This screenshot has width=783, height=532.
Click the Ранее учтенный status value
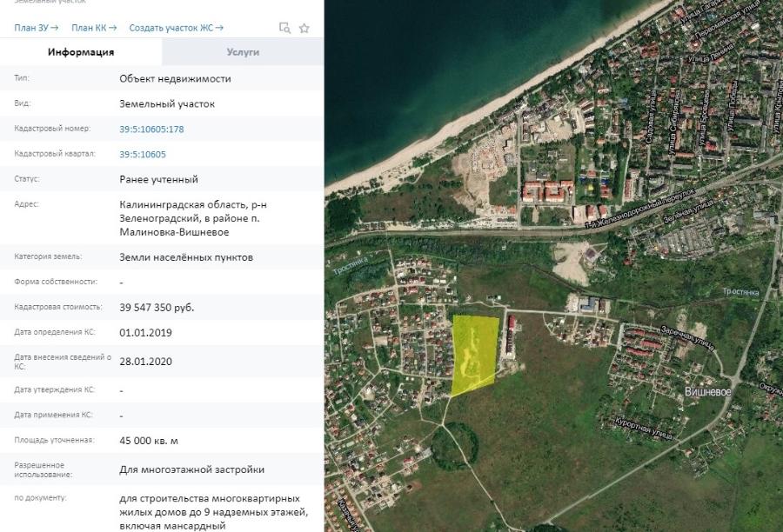click(158, 180)
